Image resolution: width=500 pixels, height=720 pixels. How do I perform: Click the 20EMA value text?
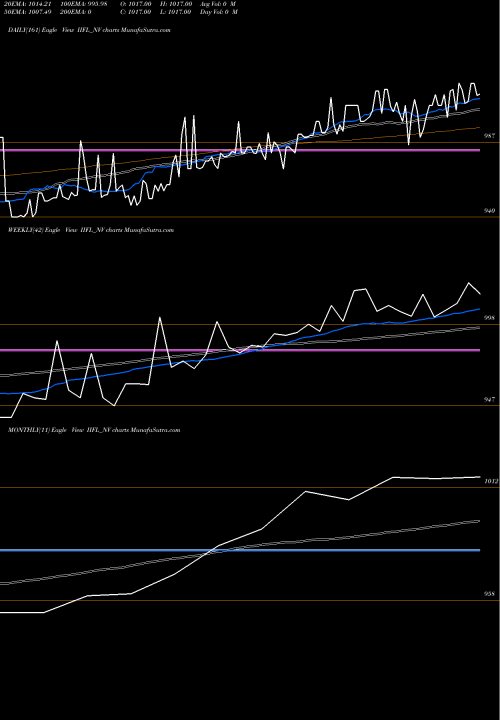[29, 4]
